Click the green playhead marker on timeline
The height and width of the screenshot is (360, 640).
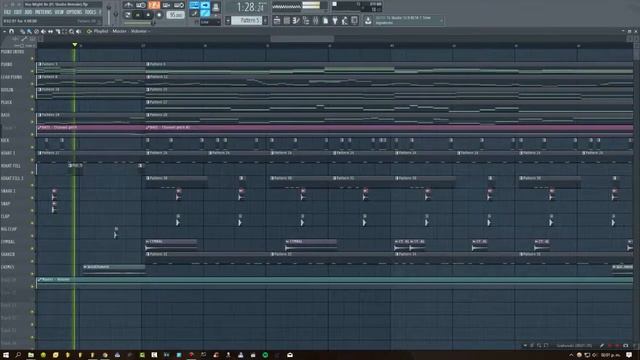(x=75, y=44)
